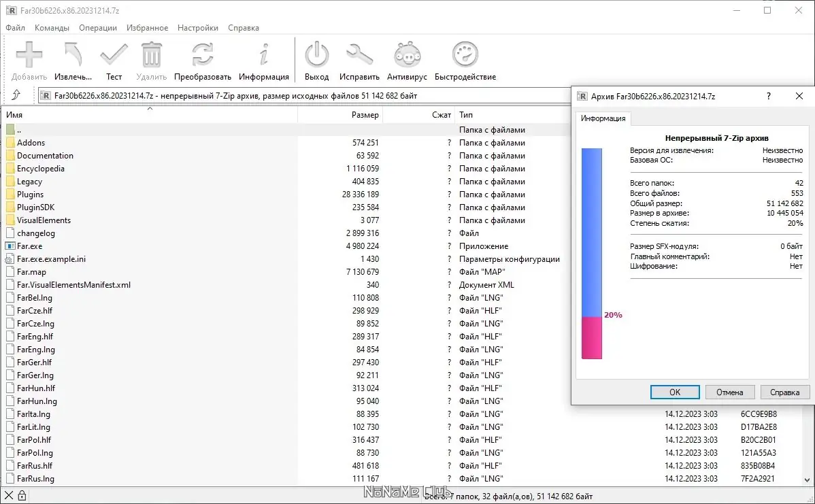Click the Encyclopedia folder icon
Viewport: 815px width, 504px height.
[x=10, y=169]
